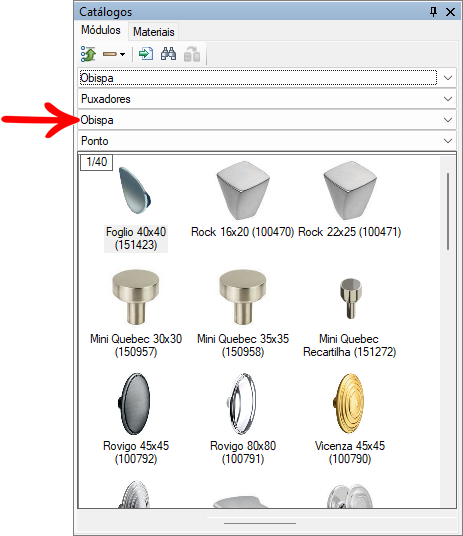This screenshot has height=536, width=463.
Task: Click the vertical scrollbar of the module list
Action: pos(448,212)
